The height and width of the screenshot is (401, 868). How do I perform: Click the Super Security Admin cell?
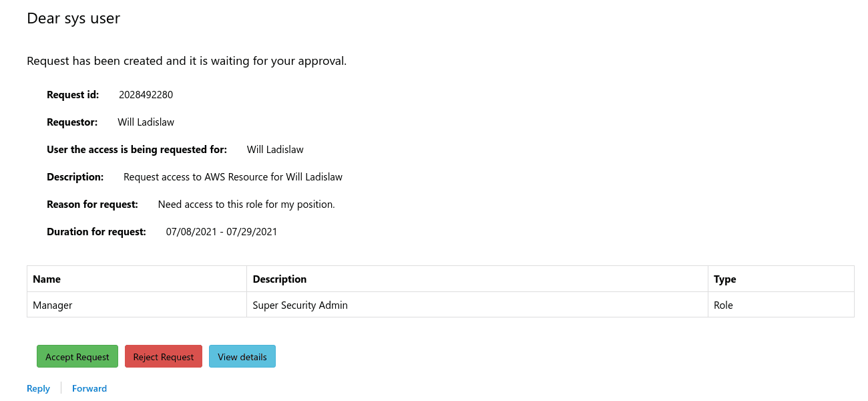(x=300, y=305)
